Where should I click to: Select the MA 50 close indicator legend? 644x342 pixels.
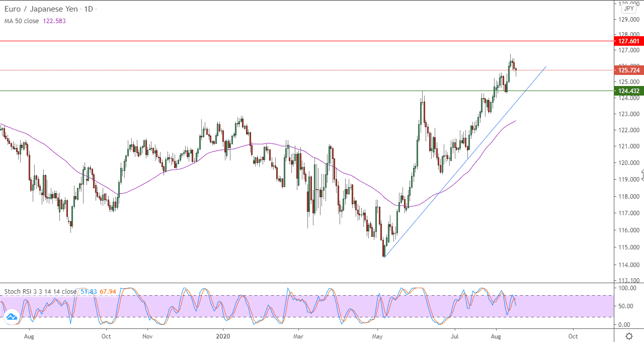22,21
